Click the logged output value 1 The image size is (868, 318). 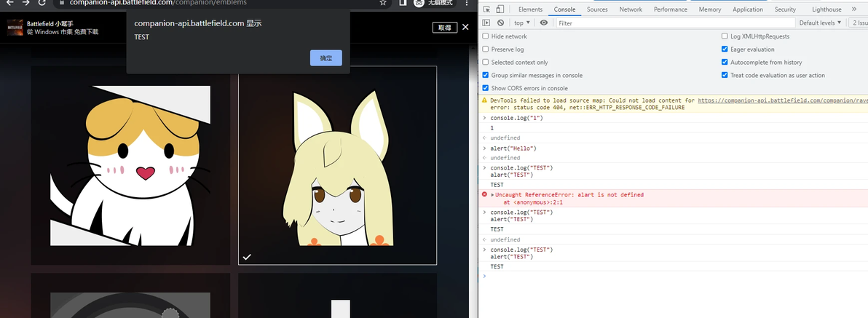pyautogui.click(x=492, y=128)
